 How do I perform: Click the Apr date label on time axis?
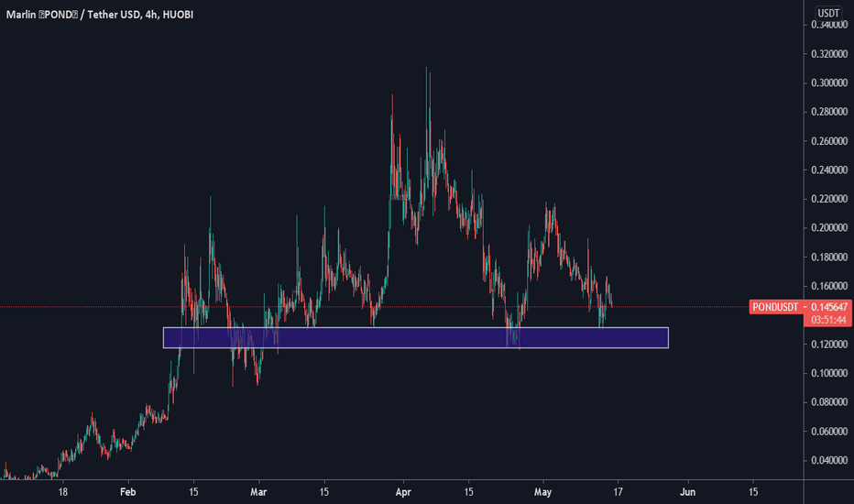pos(403,492)
